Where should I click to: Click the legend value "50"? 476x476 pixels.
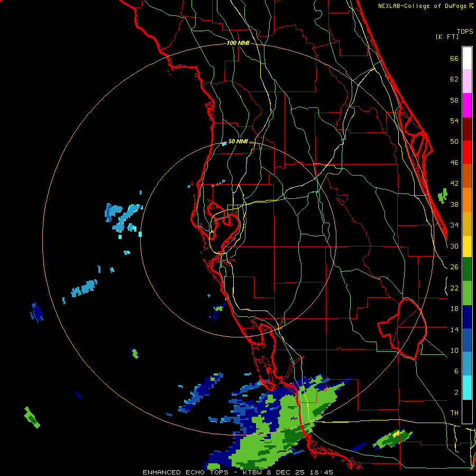(454, 142)
